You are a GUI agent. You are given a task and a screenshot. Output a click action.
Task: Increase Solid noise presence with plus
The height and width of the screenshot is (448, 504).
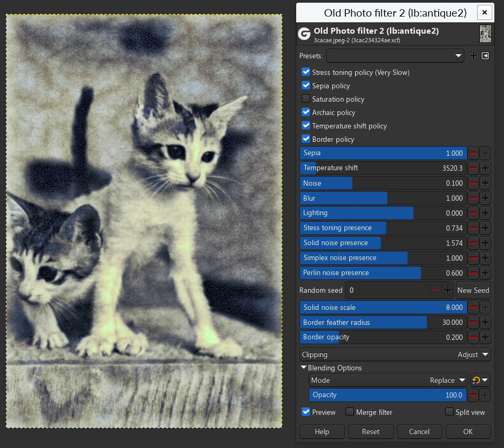pyautogui.click(x=485, y=243)
